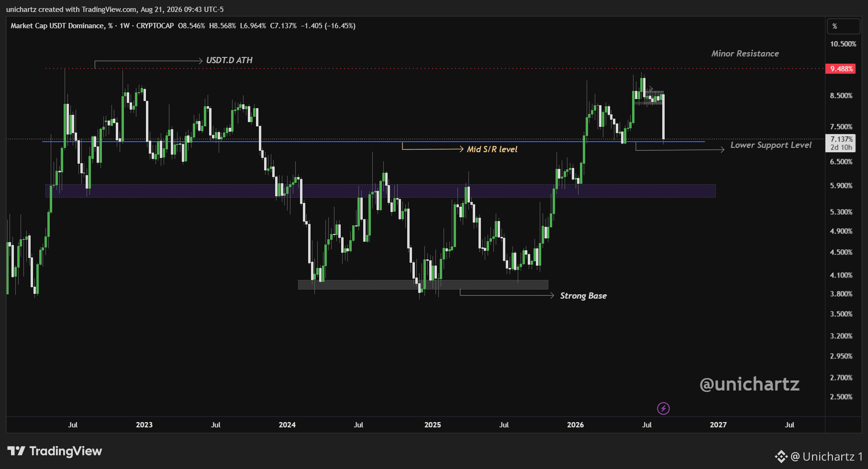
Task: Click the TradingView logo
Action: tap(55, 451)
